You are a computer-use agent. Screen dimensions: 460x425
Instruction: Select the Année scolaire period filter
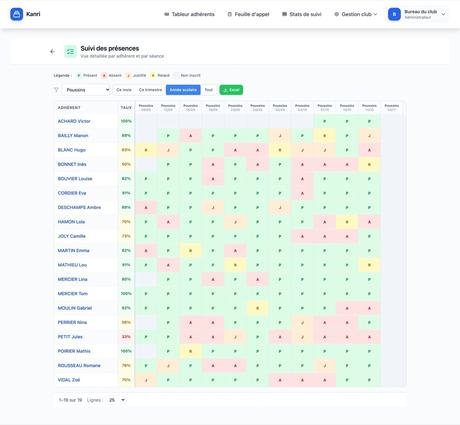[183, 90]
